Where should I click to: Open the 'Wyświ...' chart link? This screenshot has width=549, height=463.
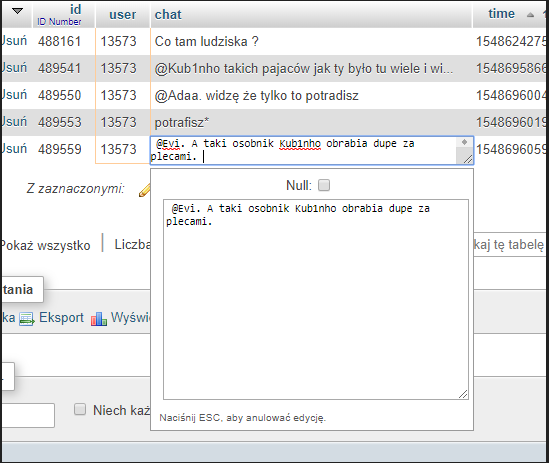click(x=131, y=317)
